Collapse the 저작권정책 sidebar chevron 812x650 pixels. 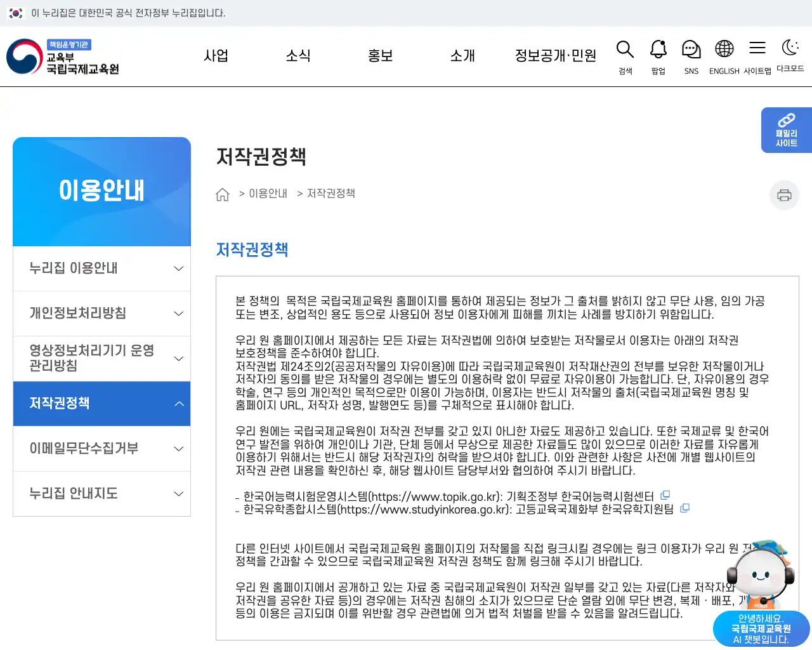pyautogui.click(x=179, y=404)
